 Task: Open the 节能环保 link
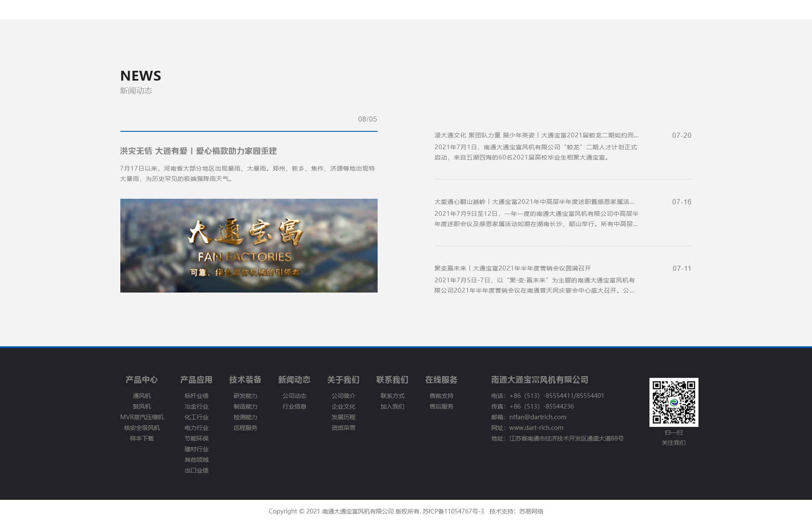pos(196,438)
